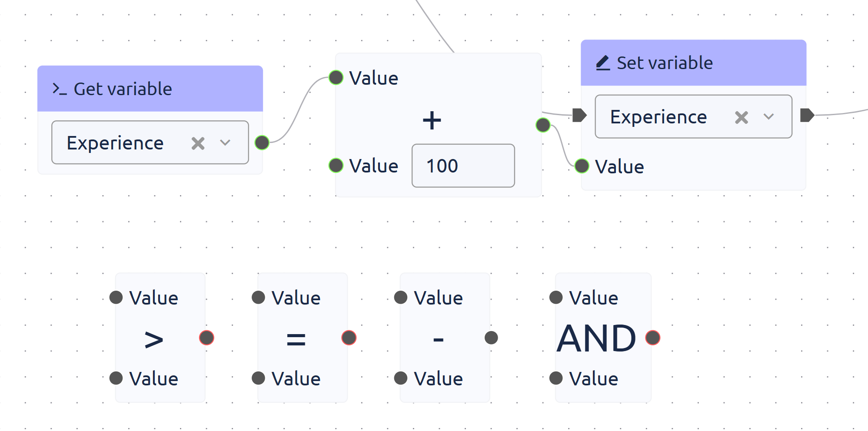Click the AND node's red output port
Image resolution: width=868 pixels, height=431 pixels.
click(x=652, y=338)
